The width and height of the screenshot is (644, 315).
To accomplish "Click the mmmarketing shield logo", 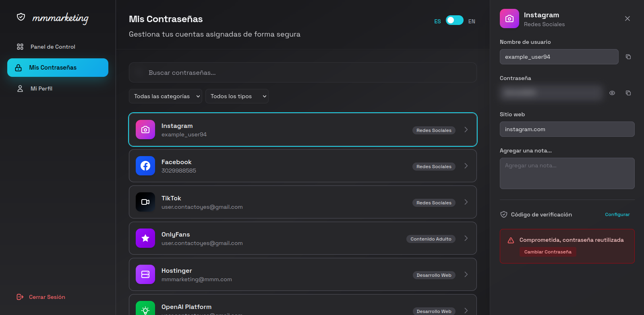I will [21, 17].
